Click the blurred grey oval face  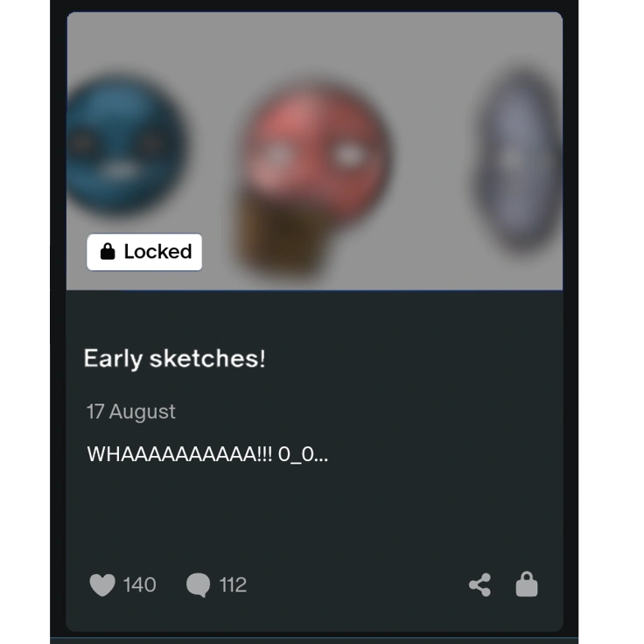pos(518,159)
